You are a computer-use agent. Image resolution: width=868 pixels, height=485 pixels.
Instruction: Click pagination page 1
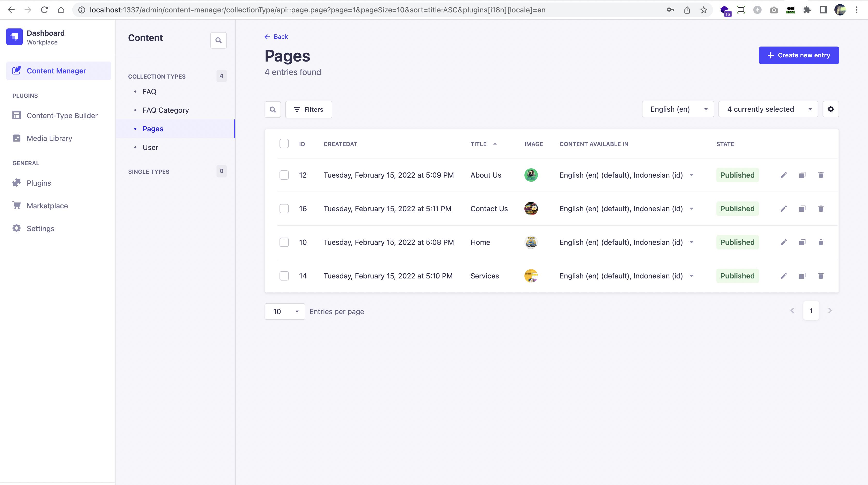[x=811, y=311]
